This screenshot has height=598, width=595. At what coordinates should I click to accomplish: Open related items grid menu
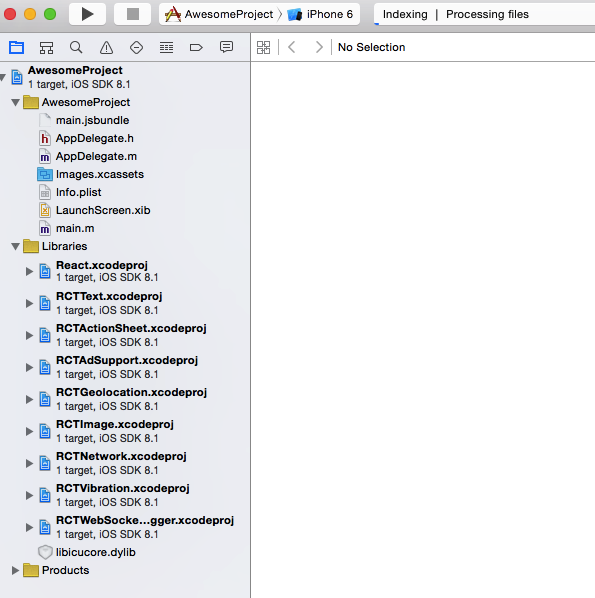[x=263, y=47]
